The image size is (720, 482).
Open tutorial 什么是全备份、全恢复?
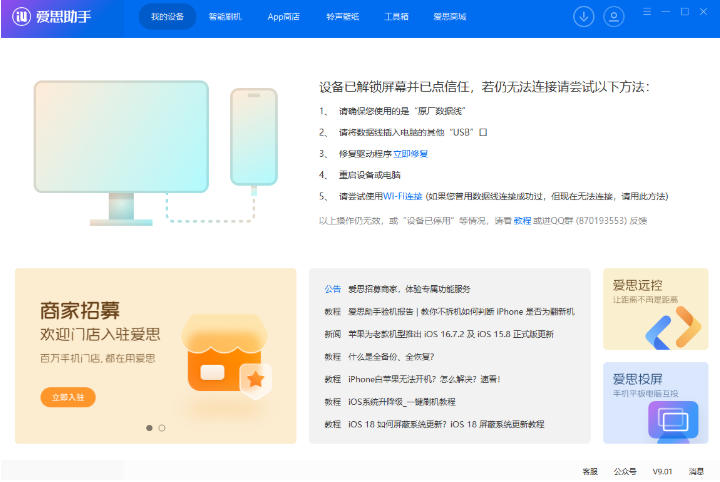[391, 357]
